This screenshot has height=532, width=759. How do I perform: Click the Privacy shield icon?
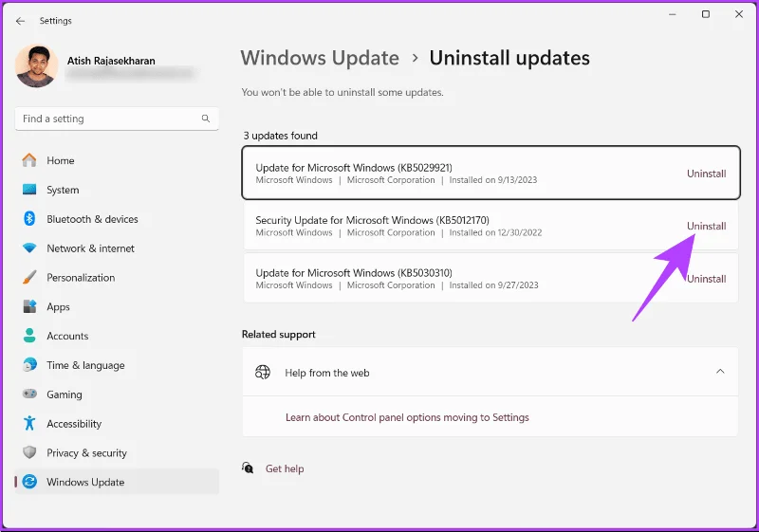(x=29, y=452)
